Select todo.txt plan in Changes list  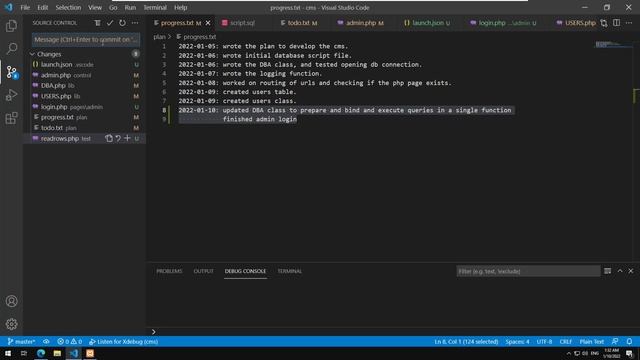pyautogui.click(x=85, y=128)
